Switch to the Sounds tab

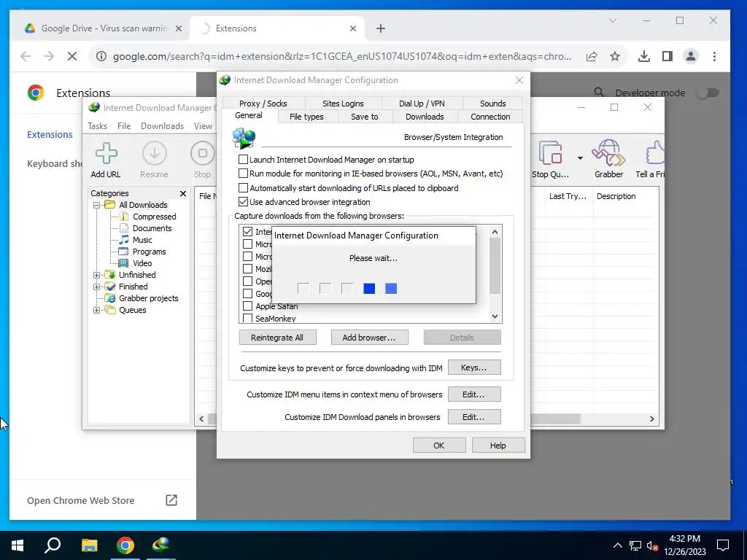492,104
